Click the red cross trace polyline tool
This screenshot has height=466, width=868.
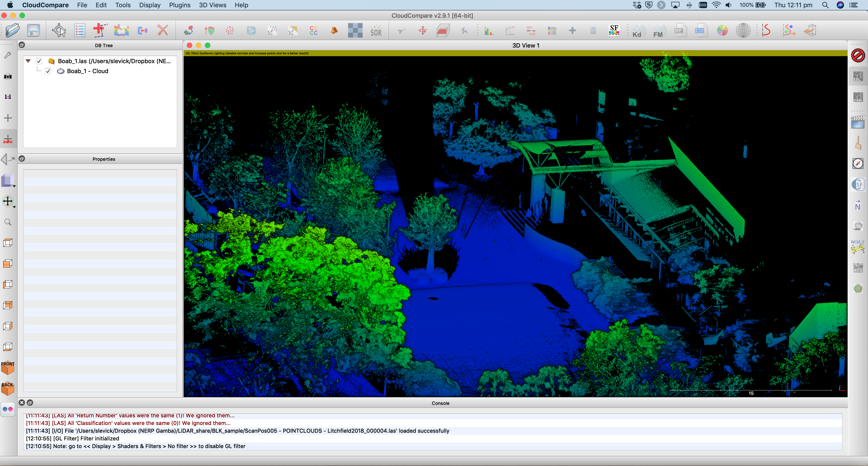point(100,30)
